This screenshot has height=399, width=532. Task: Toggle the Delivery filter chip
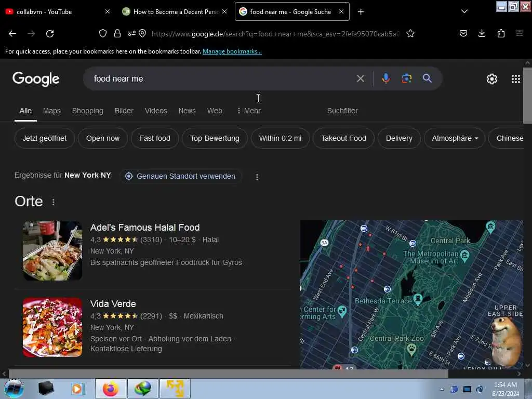399,138
